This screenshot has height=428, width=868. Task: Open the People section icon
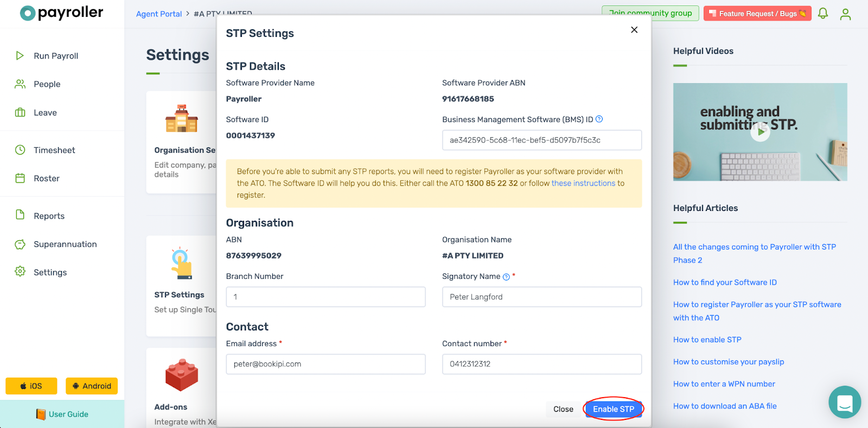[20, 84]
